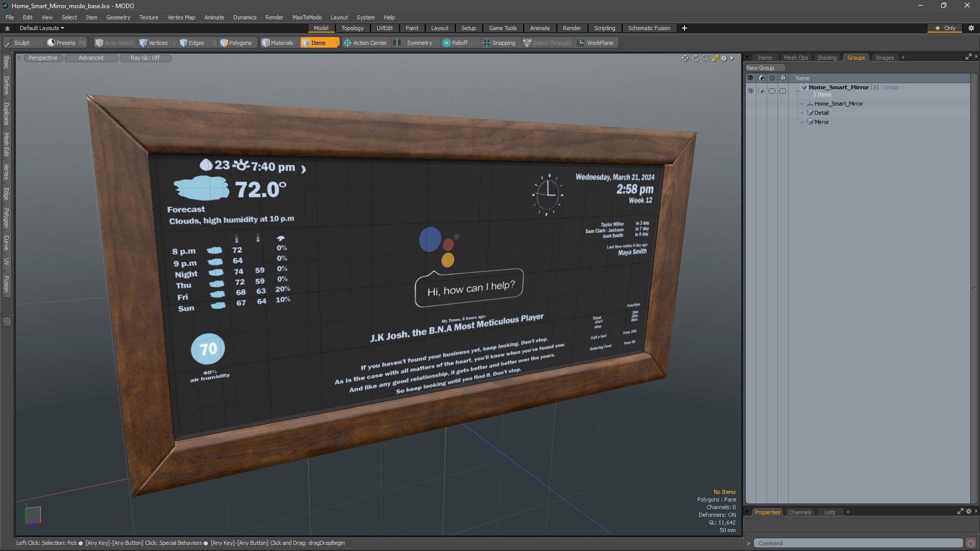Image resolution: width=980 pixels, height=551 pixels.
Task: Click the Action Center icon
Action: click(346, 42)
